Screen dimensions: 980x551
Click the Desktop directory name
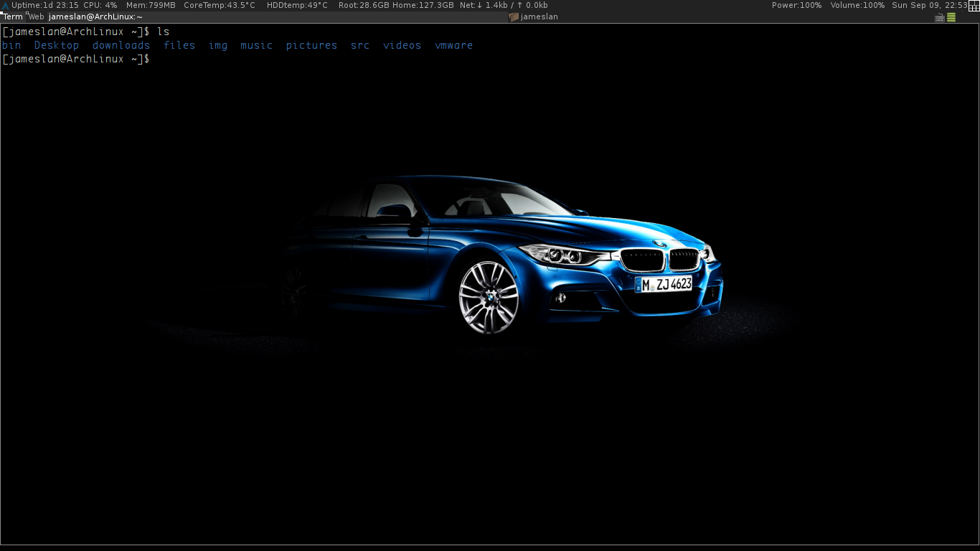pyautogui.click(x=57, y=45)
